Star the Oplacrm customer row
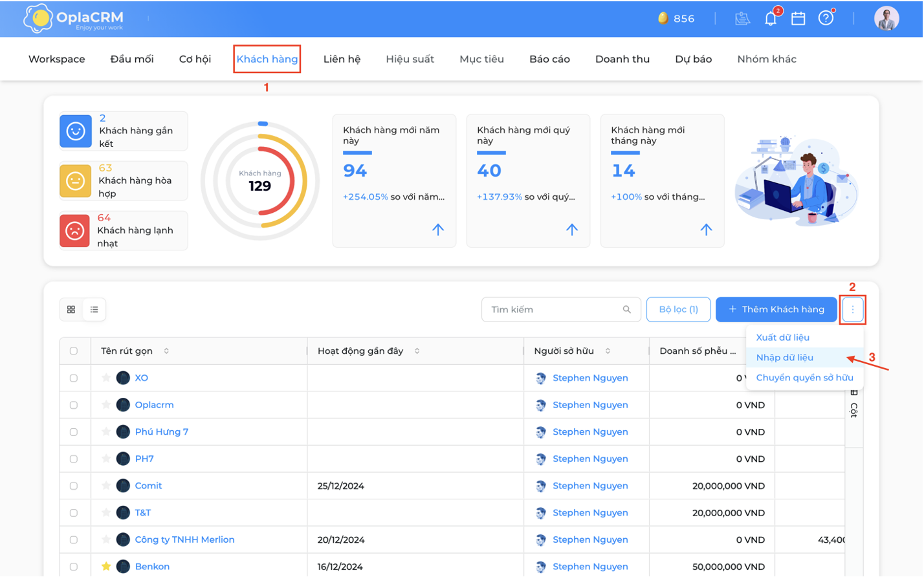This screenshot has height=577, width=924. [106, 405]
